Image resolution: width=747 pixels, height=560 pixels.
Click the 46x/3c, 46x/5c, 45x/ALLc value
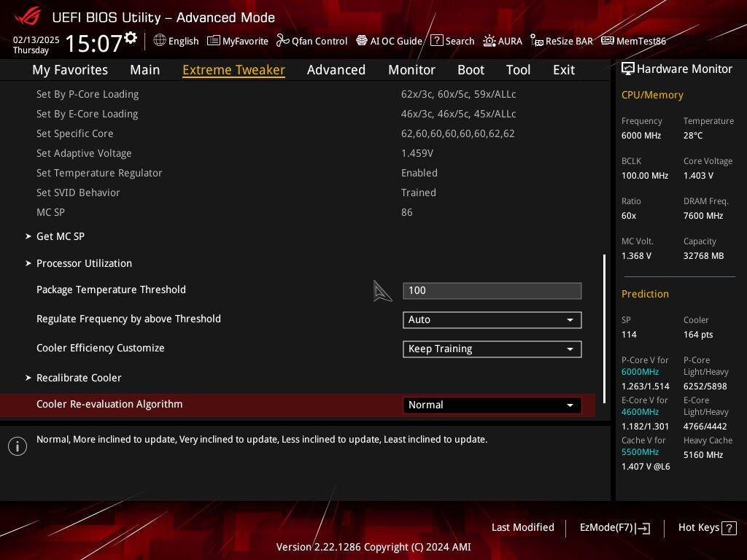pos(458,114)
